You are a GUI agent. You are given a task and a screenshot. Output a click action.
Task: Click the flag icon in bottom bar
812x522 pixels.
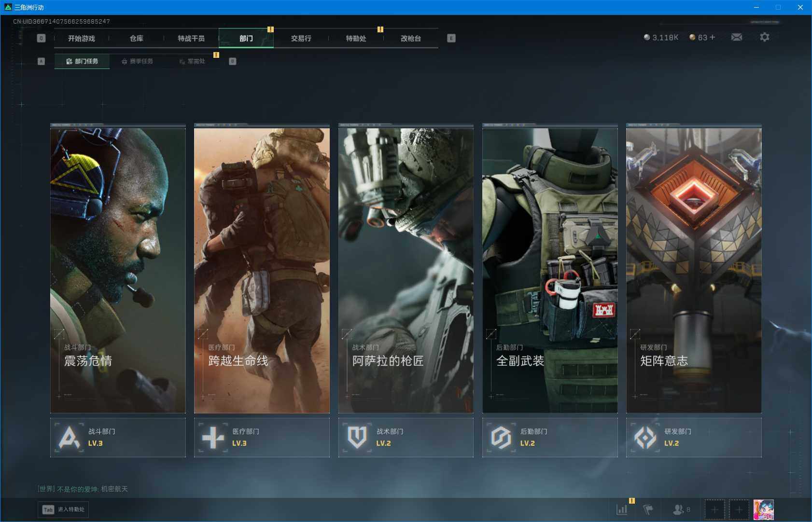pyautogui.click(x=648, y=509)
